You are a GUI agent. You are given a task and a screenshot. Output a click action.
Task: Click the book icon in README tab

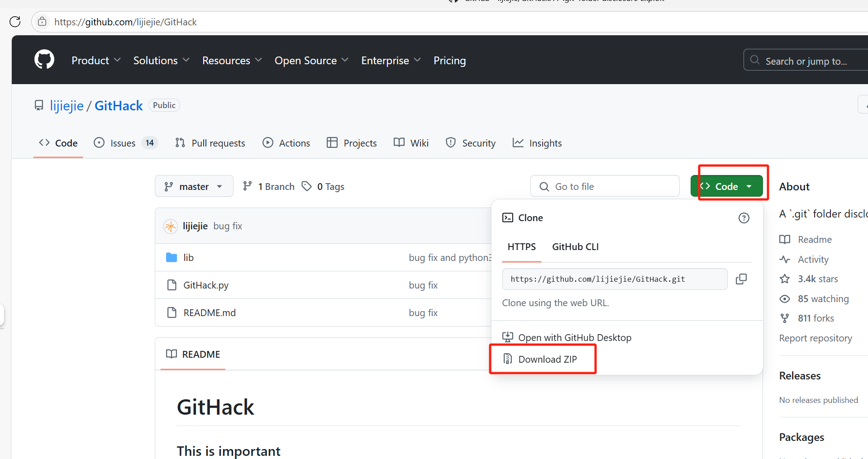[x=172, y=354]
